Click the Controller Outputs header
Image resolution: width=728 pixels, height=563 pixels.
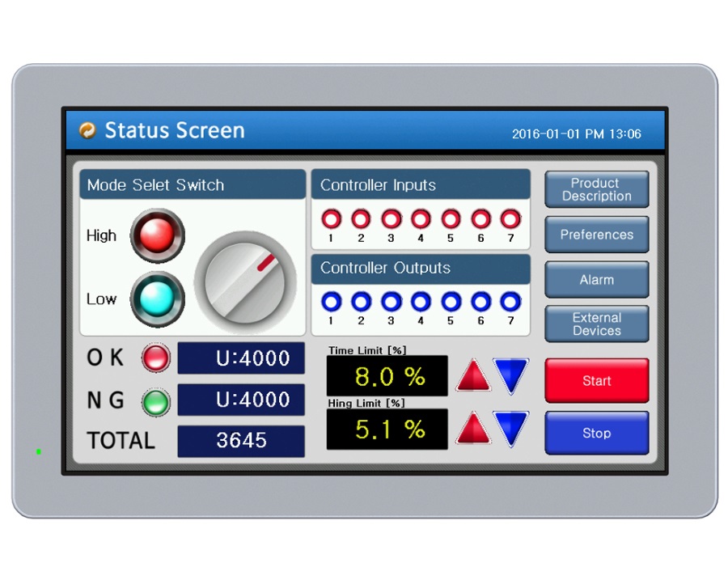[x=421, y=269]
